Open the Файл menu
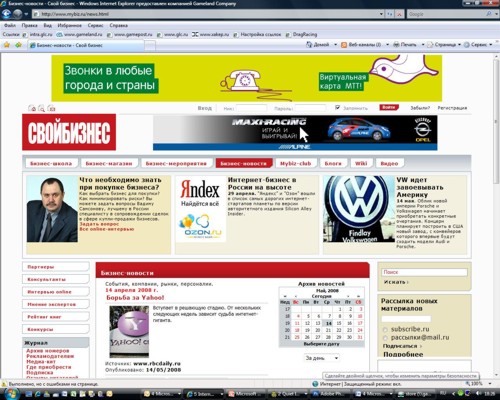This screenshot has width=500, height=400. click(10, 25)
